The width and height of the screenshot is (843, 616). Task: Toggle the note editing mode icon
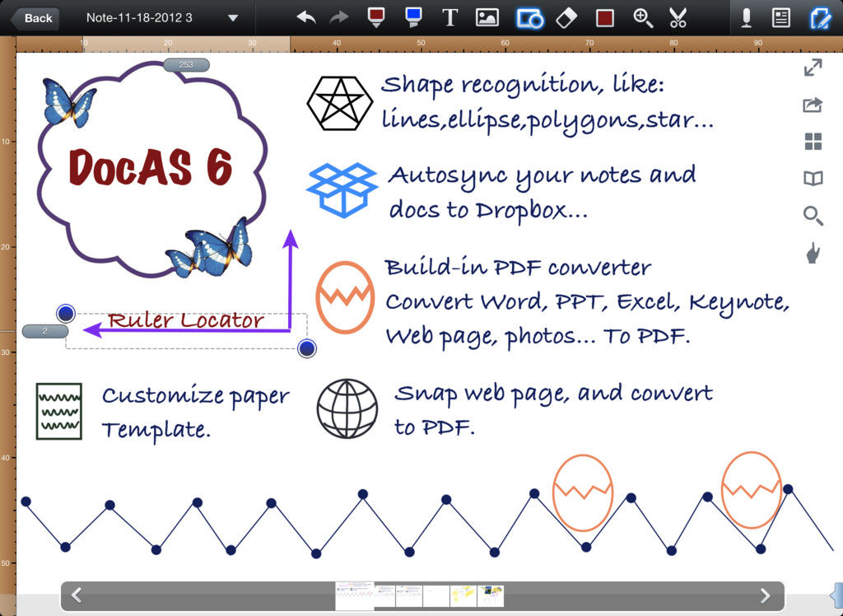click(x=820, y=18)
